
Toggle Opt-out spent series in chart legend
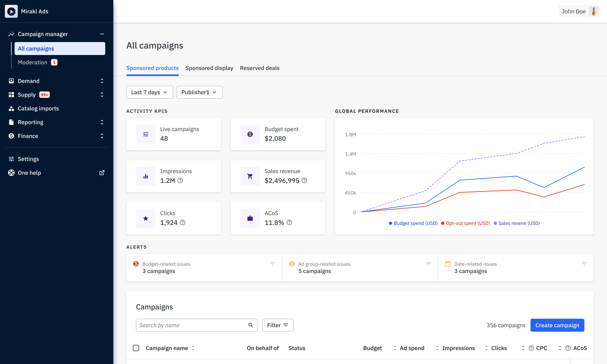coord(465,223)
